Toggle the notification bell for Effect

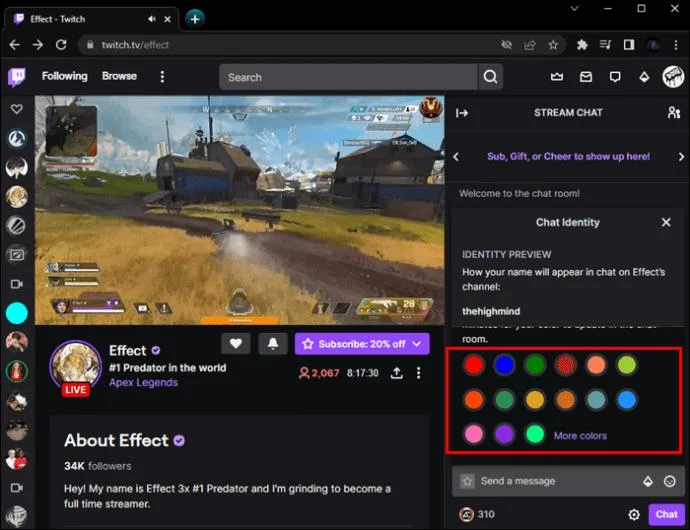(273, 343)
